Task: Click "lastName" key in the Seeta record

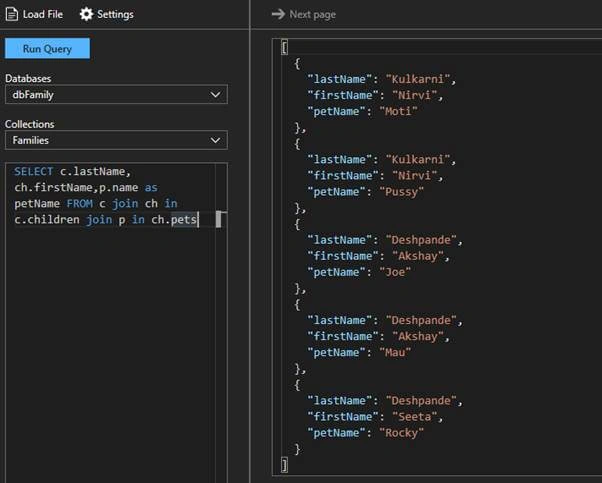Action: [340, 401]
